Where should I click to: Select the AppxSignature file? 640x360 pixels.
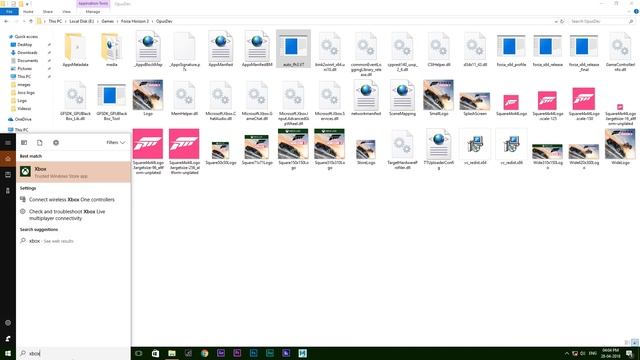[x=184, y=51]
